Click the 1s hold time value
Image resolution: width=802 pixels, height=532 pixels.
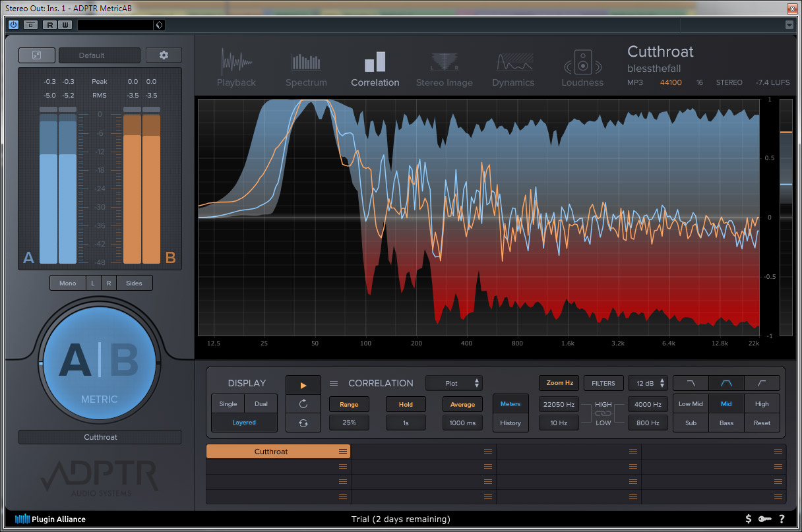click(406, 423)
